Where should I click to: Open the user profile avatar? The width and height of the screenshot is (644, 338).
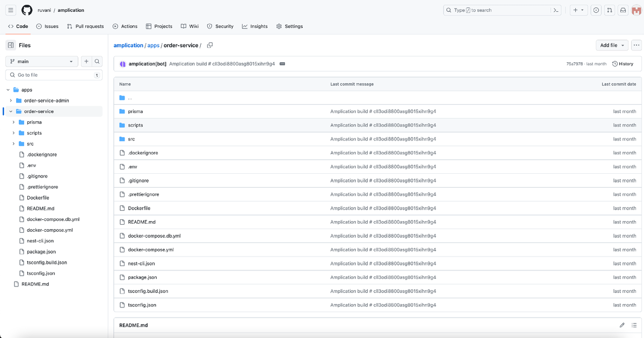pyautogui.click(x=636, y=10)
